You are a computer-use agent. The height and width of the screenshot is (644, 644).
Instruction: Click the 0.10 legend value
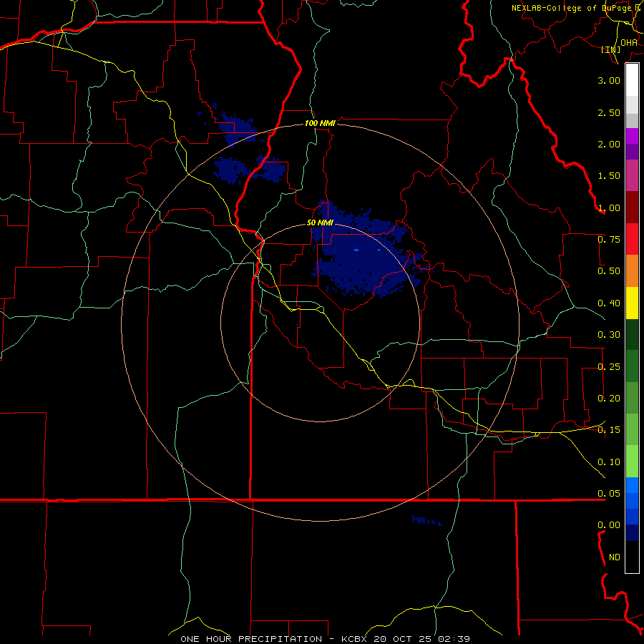609,462
